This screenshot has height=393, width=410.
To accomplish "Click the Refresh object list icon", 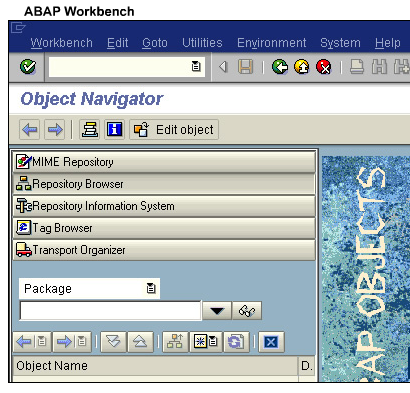I will coord(236,342).
